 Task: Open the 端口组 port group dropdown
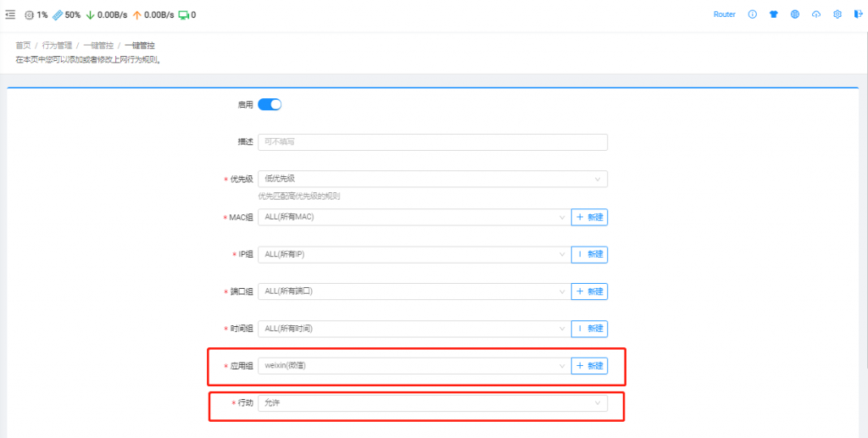(x=415, y=291)
